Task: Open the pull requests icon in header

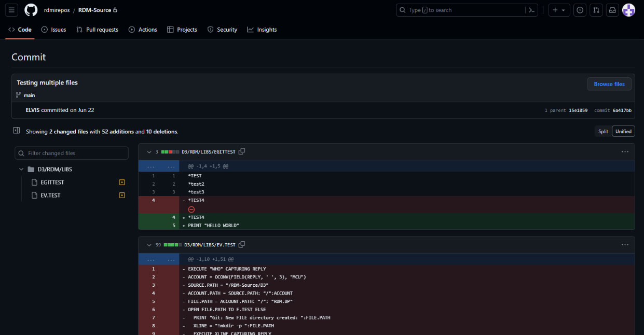Action: 596,10
